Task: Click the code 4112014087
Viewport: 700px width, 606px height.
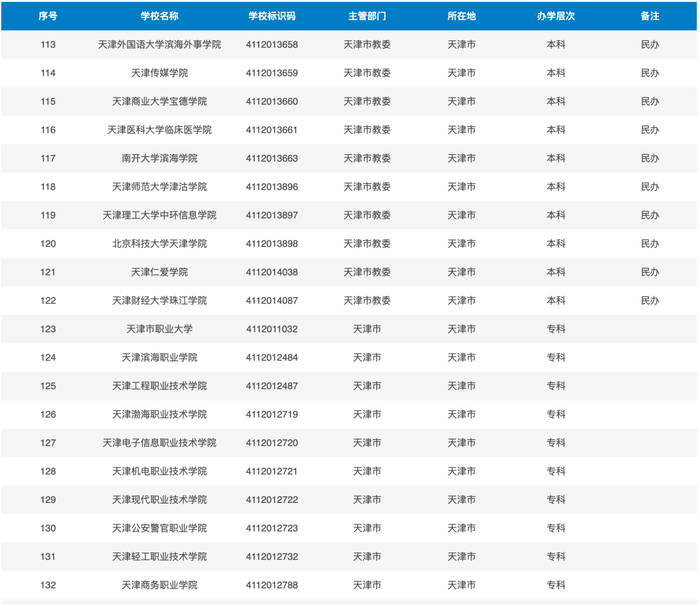Action: pyautogui.click(x=272, y=301)
